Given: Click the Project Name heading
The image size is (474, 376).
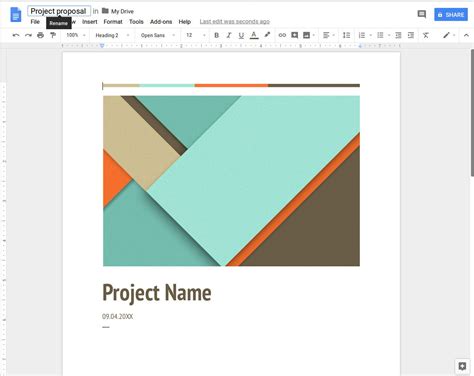Looking at the screenshot, I should (157, 293).
